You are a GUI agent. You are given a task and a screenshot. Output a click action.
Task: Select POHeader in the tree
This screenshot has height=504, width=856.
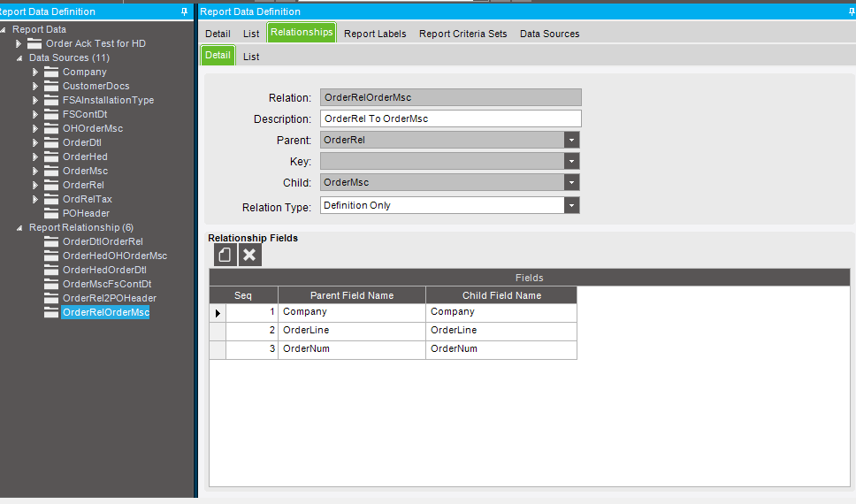[86, 213]
